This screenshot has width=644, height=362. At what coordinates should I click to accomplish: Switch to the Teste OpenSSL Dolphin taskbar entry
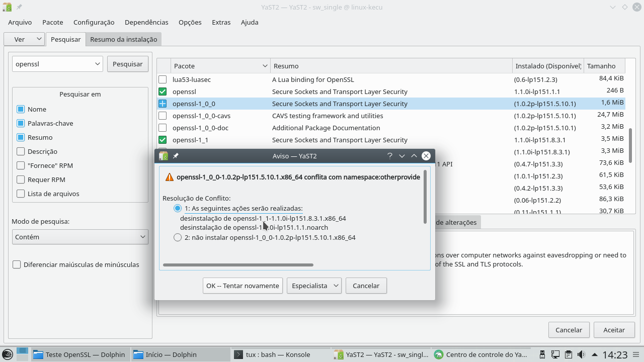80,354
